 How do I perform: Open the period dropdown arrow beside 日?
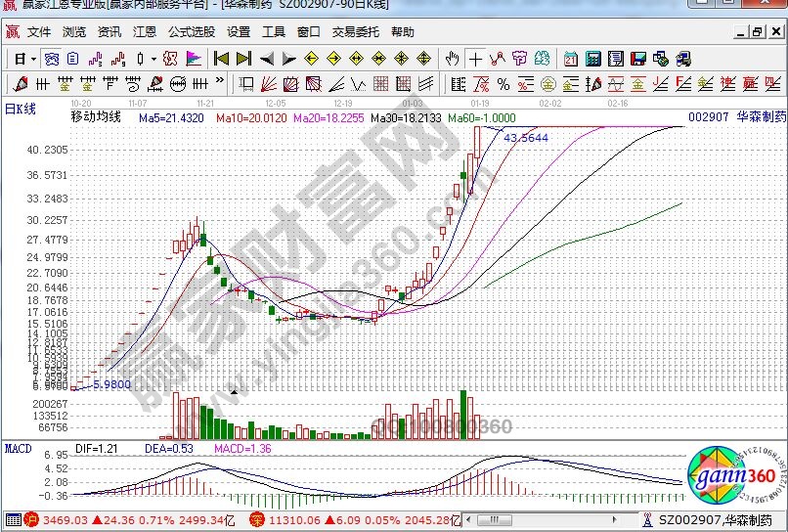coord(32,59)
